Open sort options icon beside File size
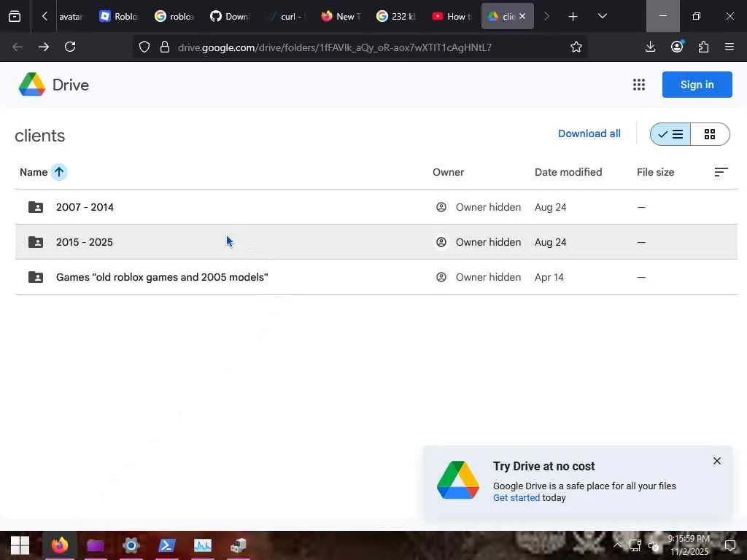747x560 pixels. (721, 172)
